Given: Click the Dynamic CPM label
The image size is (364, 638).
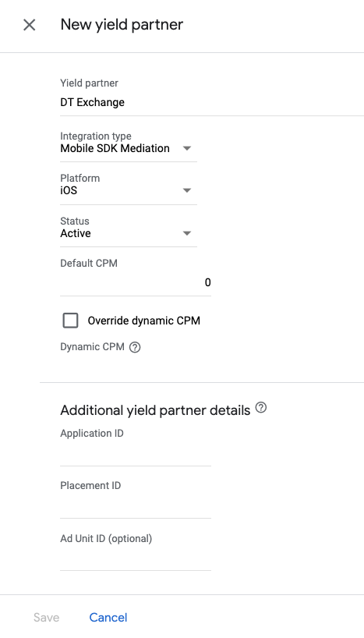Looking at the screenshot, I should click(92, 347).
